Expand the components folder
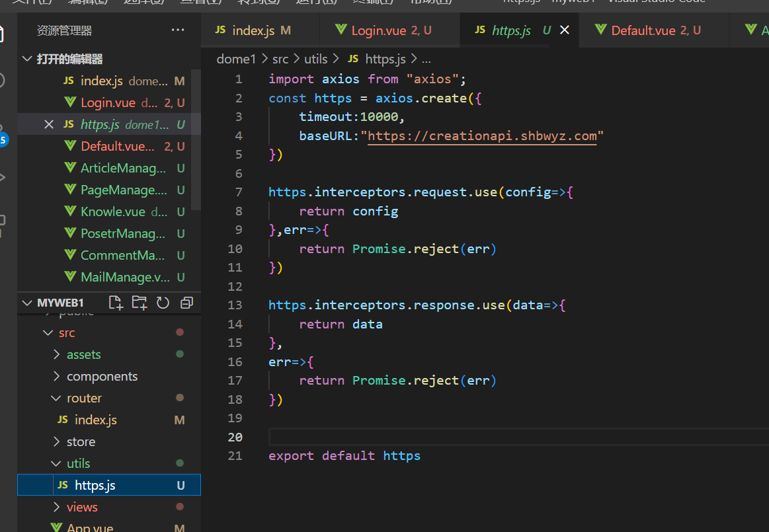This screenshot has width=769, height=532. tap(102, 376)
